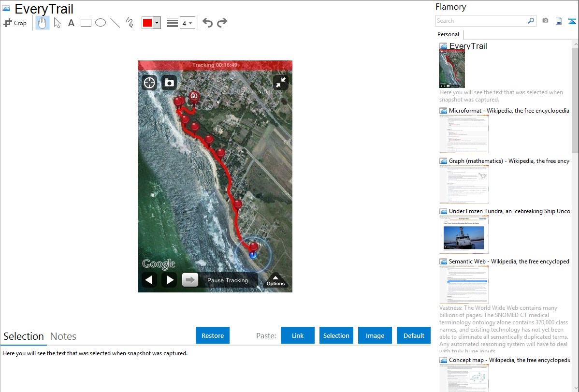Viewport: 579px width, 392px height.
Task: Open the Personal tab
Action: pyautogui.click(x=449, y=34)
